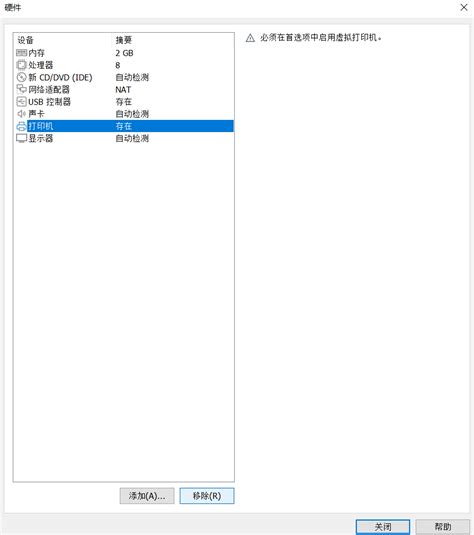
Task: Click the sound card (声卡) speaker icon
Action: pos(21,114)
